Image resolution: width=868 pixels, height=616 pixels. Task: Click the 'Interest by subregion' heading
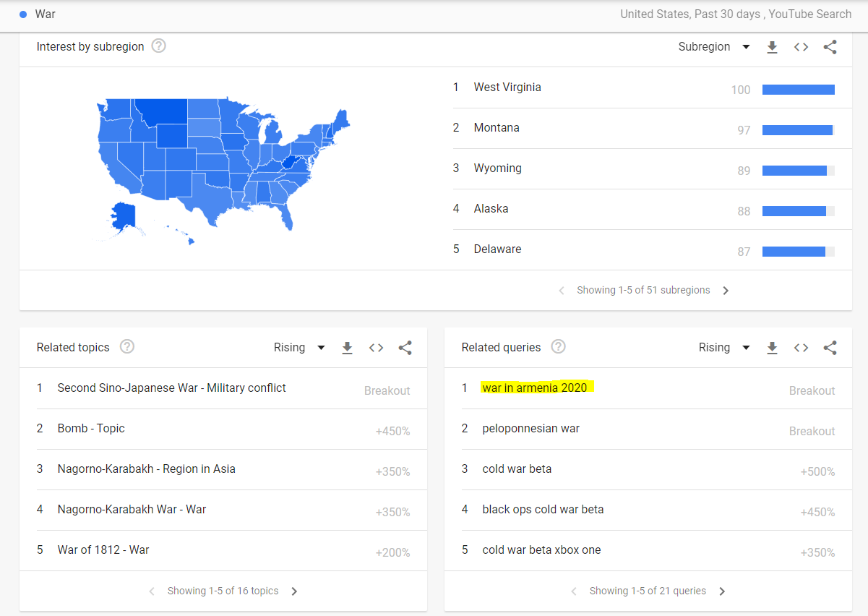point(90,47)
